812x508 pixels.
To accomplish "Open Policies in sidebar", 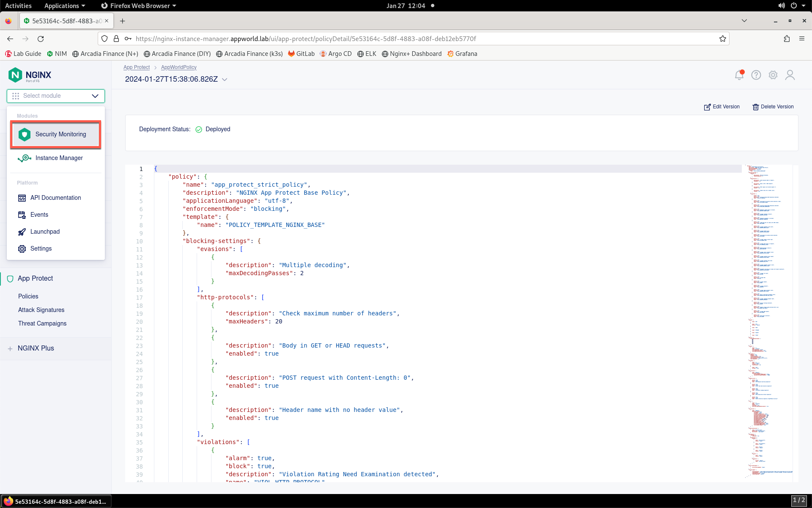I will (28, 296).
